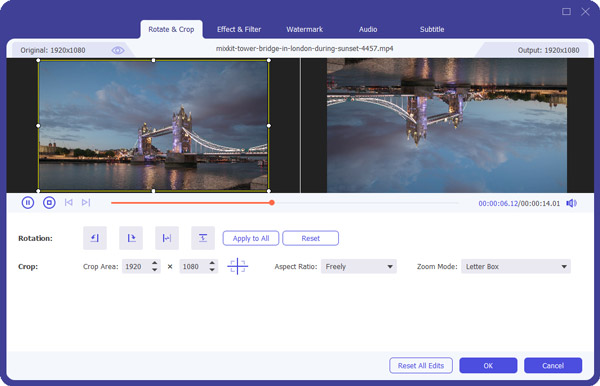Increase crop width with up arrow

click(x=155, y=263)
